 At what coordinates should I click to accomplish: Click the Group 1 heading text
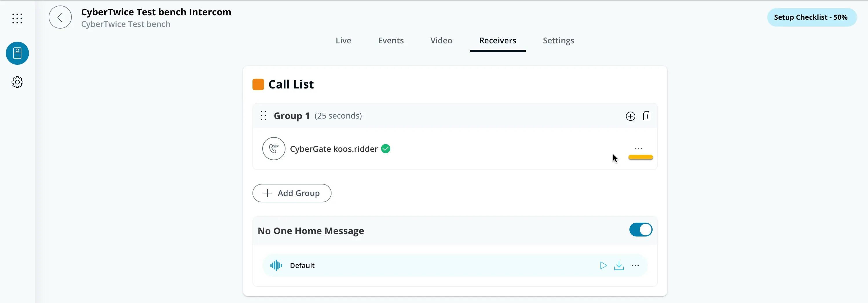point(292,116)
